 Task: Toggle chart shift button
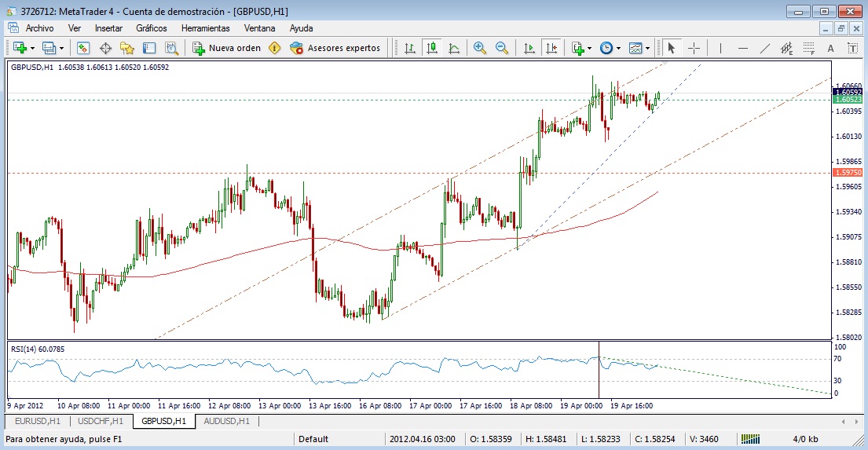(x=551, y=48)
